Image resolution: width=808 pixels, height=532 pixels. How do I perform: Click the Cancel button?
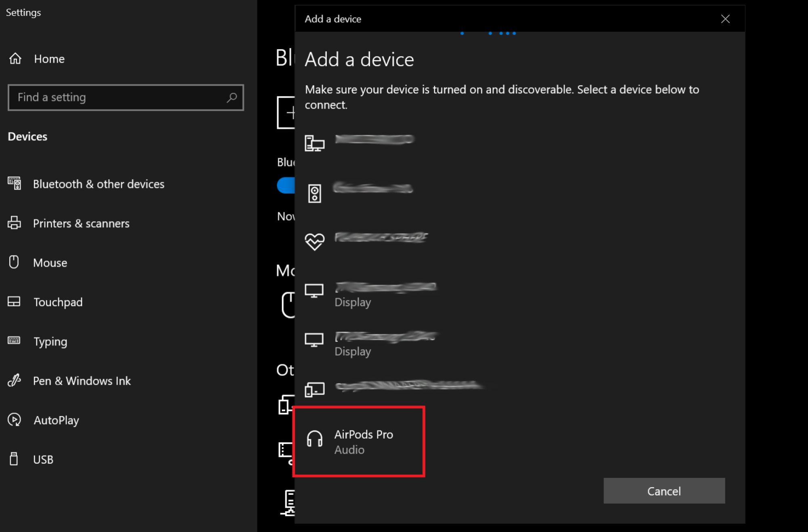664,491
